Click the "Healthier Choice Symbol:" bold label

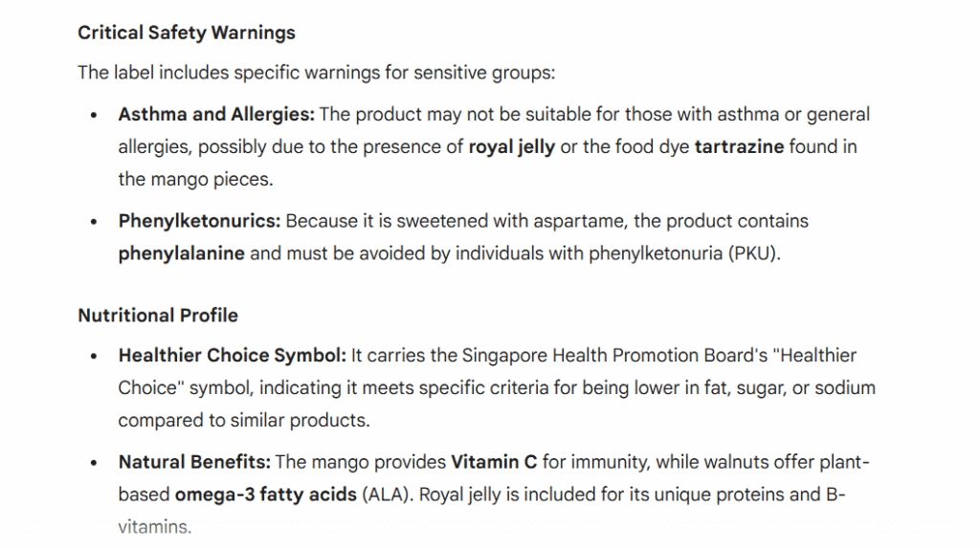233,356
